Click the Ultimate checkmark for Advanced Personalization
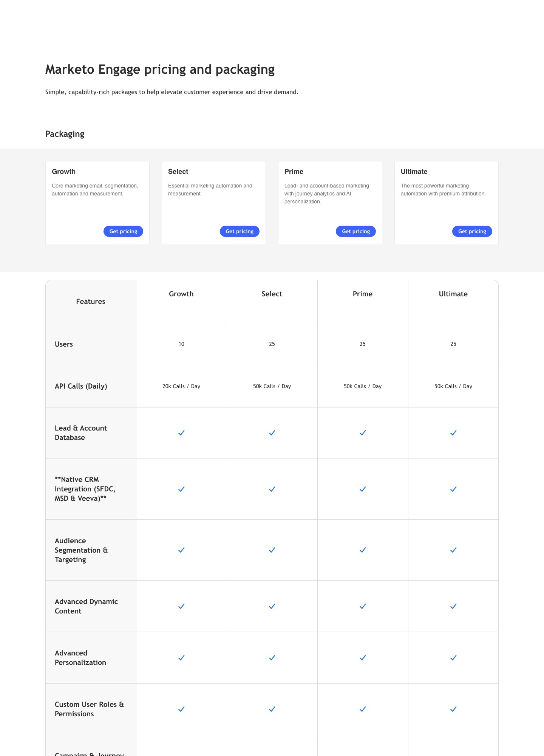The width and height of the screenshot is (544, 756). click(453, 658)
